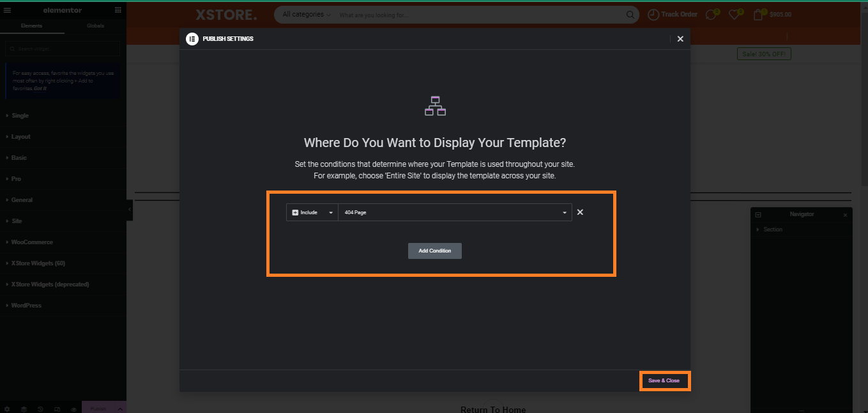Click the wishlist heart icon in site header
This screenshot has width=868, height=413.
[735, 15]
